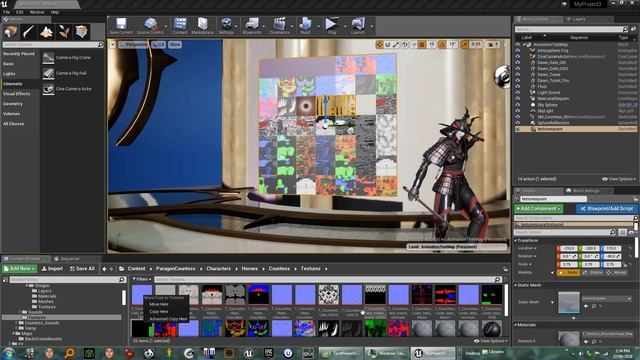Click the Play toolbar button
Screen dimensions: 640x360
pos(331,26)
